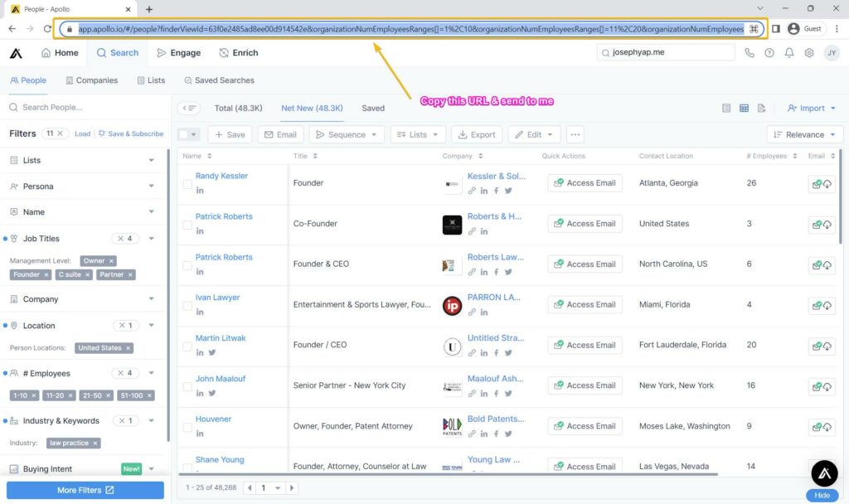
Task: Open settings gear icon
Action: 809,53
